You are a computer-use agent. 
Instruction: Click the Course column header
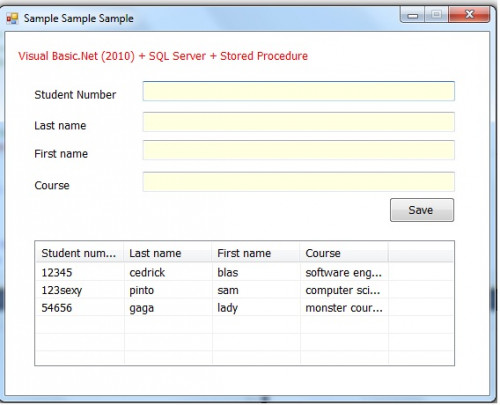344,253
